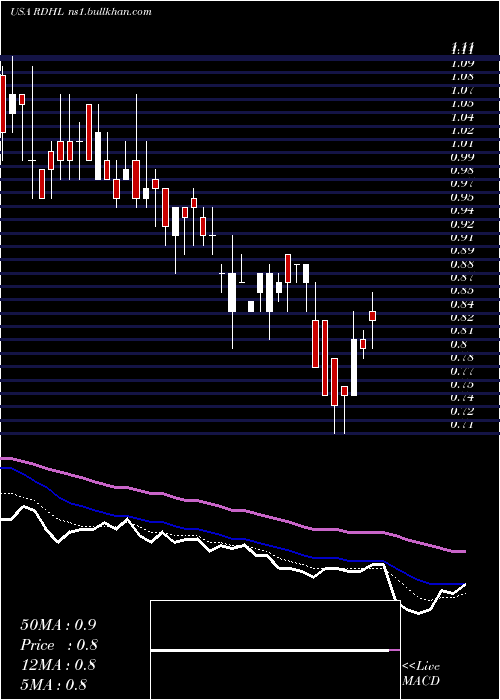This screenshot has height=700, width=500.
Task: Select the 0.82 price axis label
Action: [462, 317]
